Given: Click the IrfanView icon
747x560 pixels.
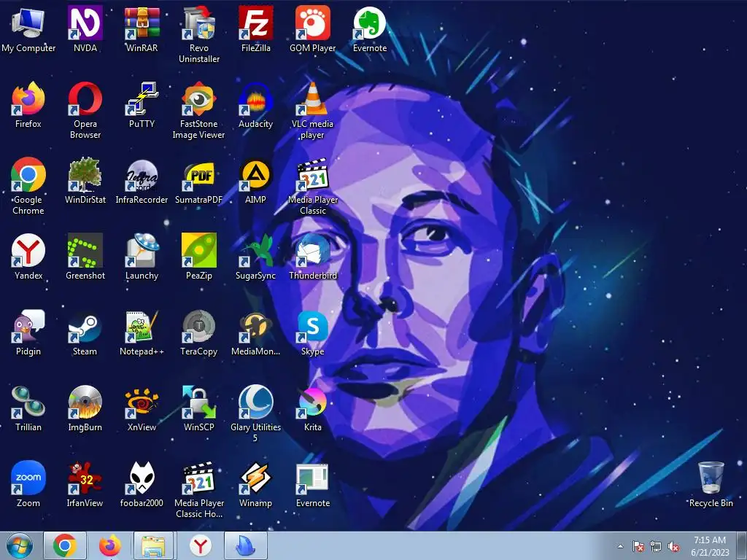Looking at the screenshot, I should (85, 478).
